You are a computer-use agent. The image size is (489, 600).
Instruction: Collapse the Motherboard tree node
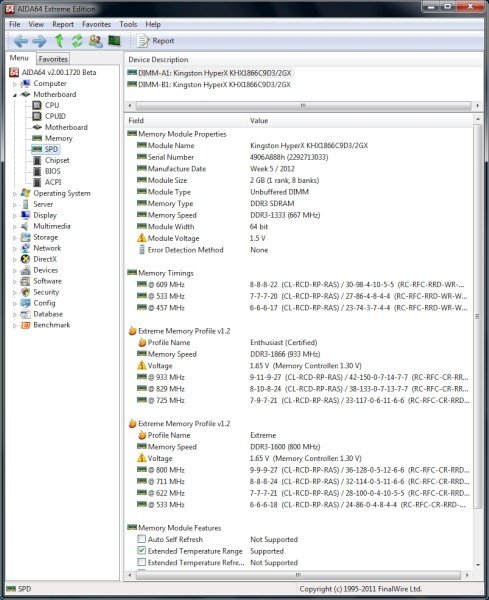(15, 95)
